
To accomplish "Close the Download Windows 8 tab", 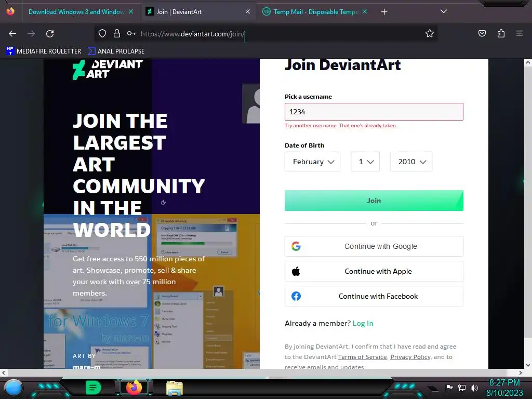I will (x=131, y=11).
